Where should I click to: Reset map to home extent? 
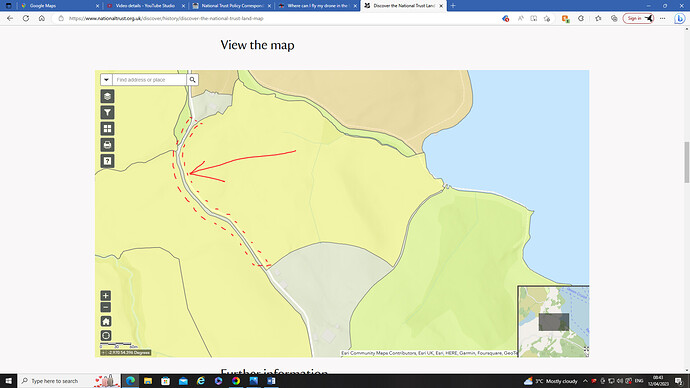pyautogui.click(x=106, y=321)
